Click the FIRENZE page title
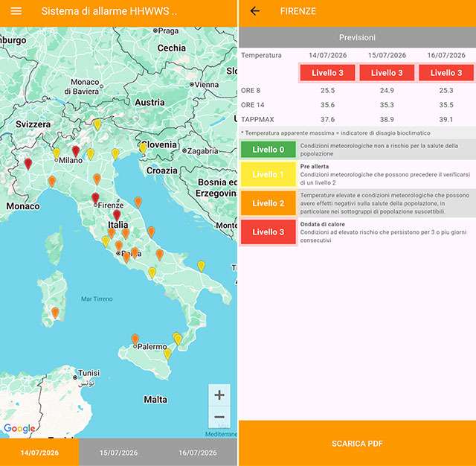The height and width of the screenshot is (466, 476). pos(297,11)
